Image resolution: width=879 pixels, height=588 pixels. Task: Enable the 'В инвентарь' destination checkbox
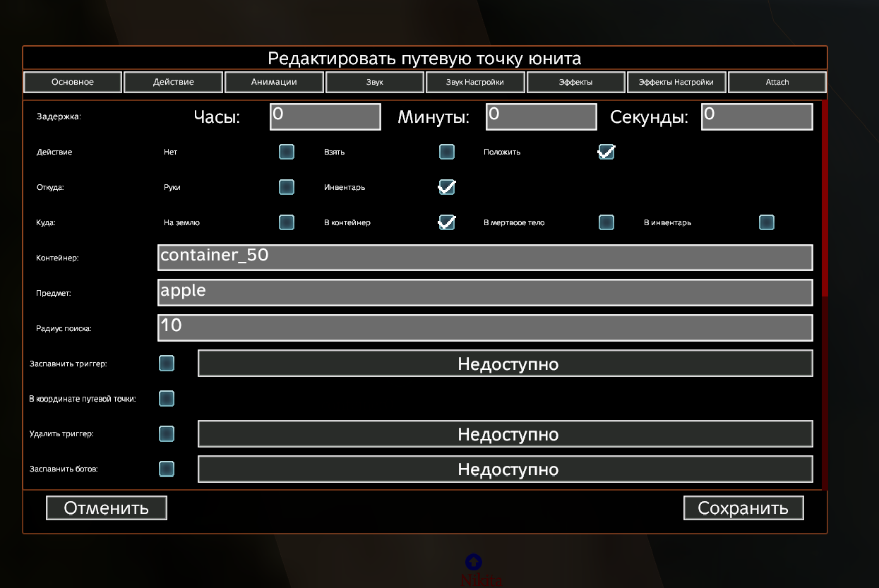(767, 222)
